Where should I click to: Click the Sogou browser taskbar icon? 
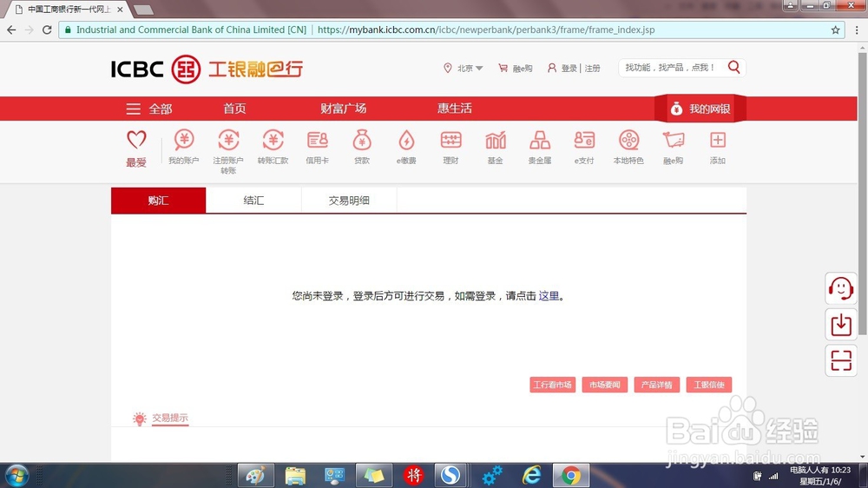450,475
